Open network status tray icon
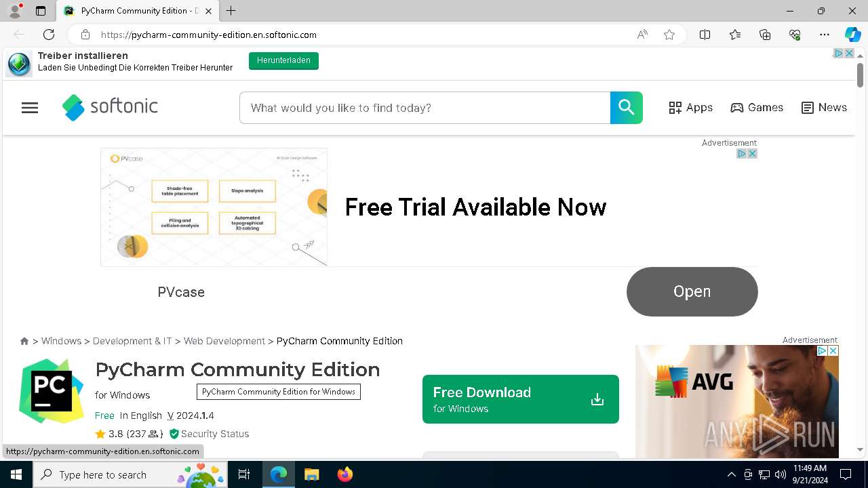Image resolution: width=868 pixels, height=488 pixels. (764, 474)
